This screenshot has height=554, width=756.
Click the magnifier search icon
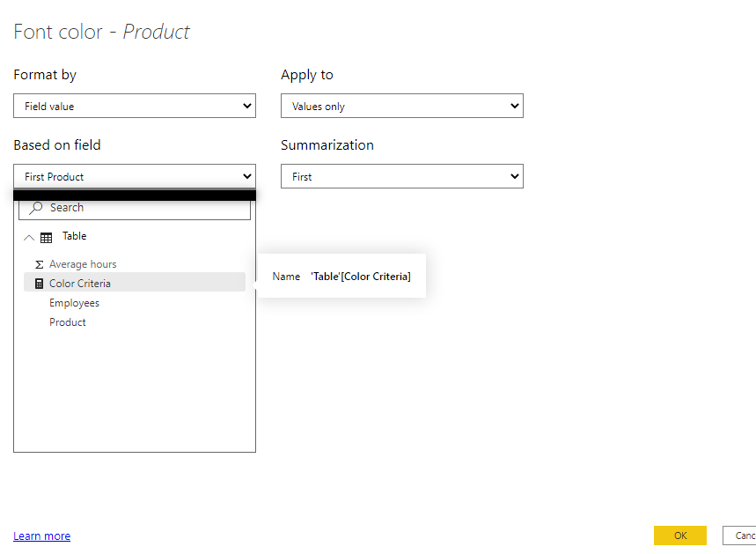[36, 208]
